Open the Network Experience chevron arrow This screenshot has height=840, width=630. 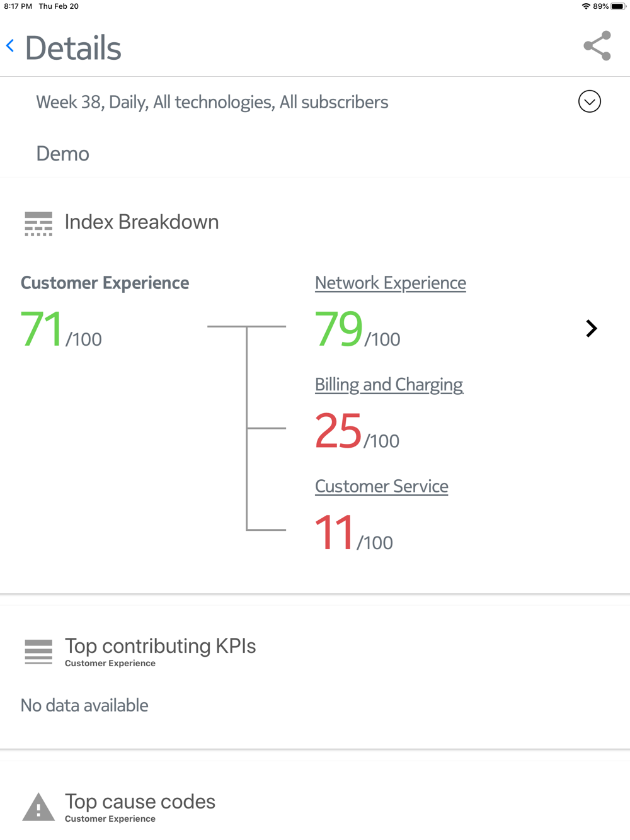[591, 328]
